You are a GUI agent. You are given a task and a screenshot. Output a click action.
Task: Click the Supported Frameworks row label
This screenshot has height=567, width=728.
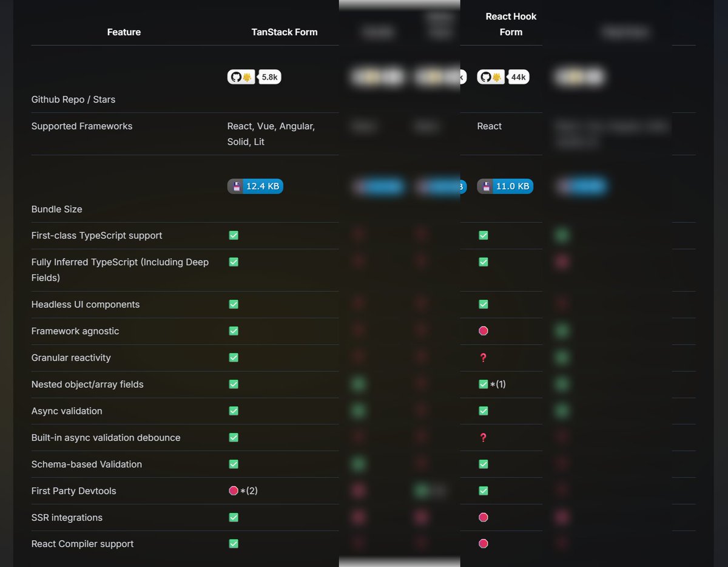(82, 126)
